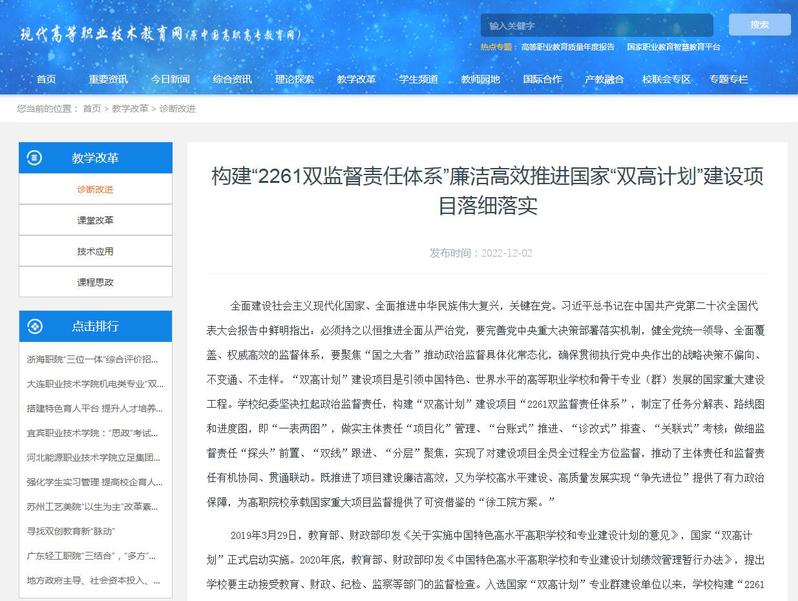Image resolution: width=798 pixels, height=601 pixels.
Task: Open hot search link 国家职业教育智慧教育平台
Action: (x=674, y=47)
